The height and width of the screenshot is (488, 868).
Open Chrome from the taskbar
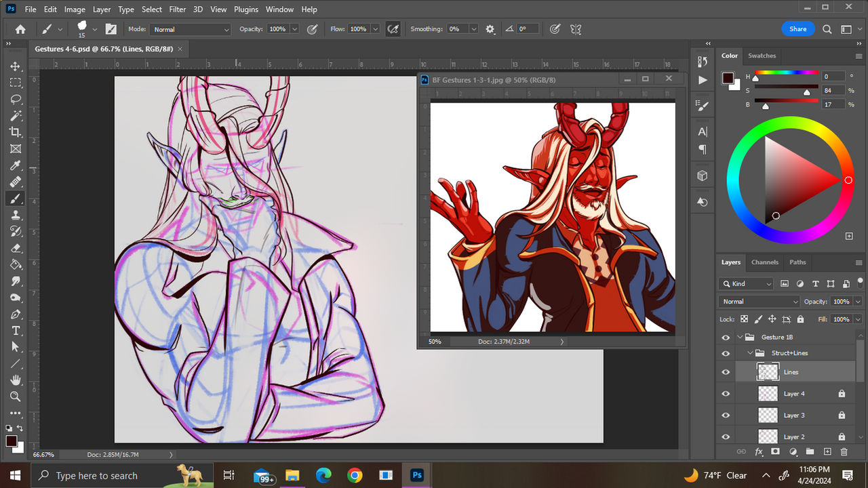tap(355, 474)
